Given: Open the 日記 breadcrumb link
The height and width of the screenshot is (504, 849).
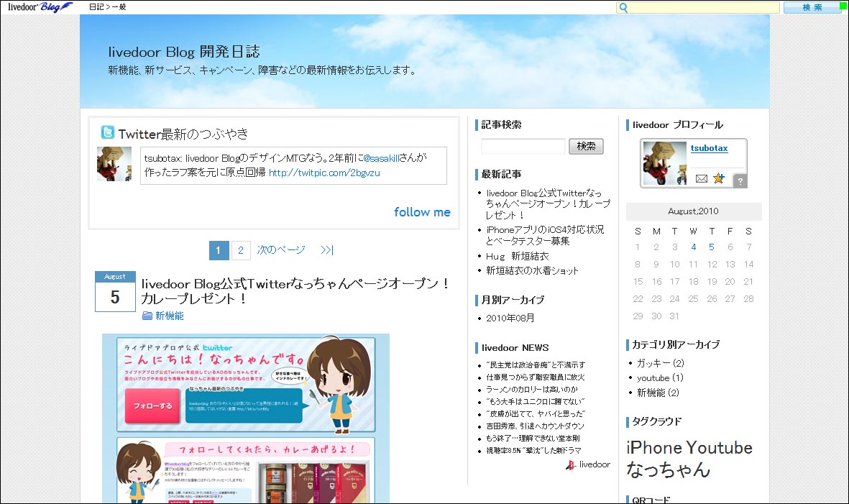Looking at the screenshot, I should tap(96, 7).
